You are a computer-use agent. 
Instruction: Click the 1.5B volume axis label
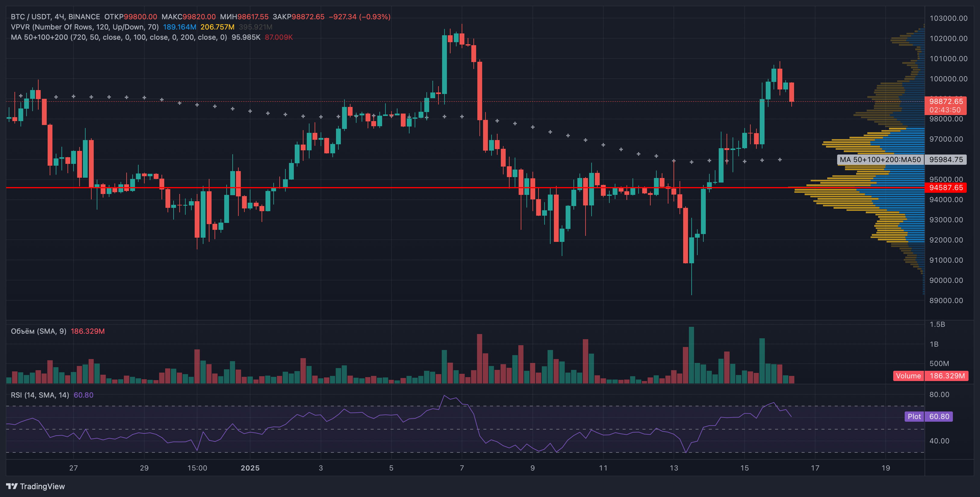pyautogui.click(x=937, y=324)
